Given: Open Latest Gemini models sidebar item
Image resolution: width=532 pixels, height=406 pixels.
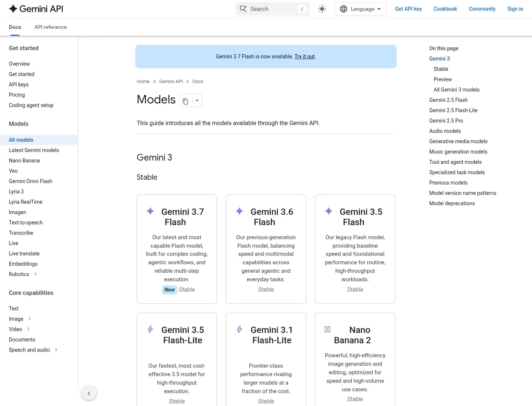Looking at the screenshot, I should coord(34,150).
